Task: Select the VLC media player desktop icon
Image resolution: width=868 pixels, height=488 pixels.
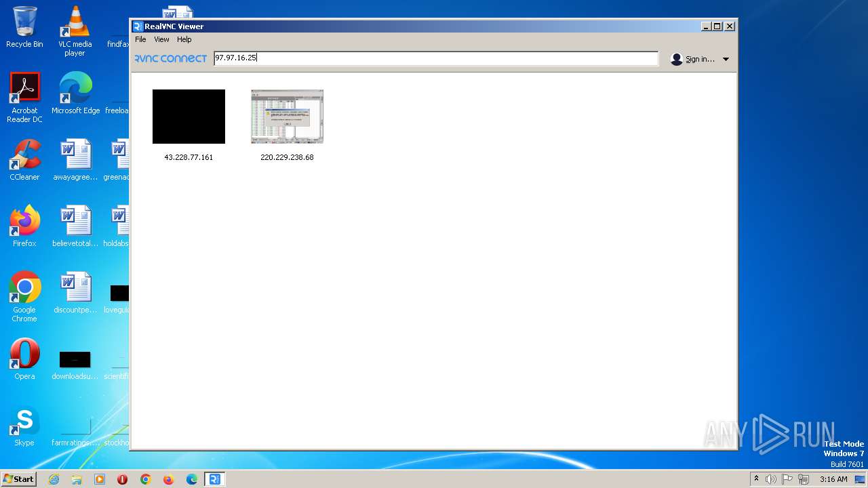Action: (75, 31)
